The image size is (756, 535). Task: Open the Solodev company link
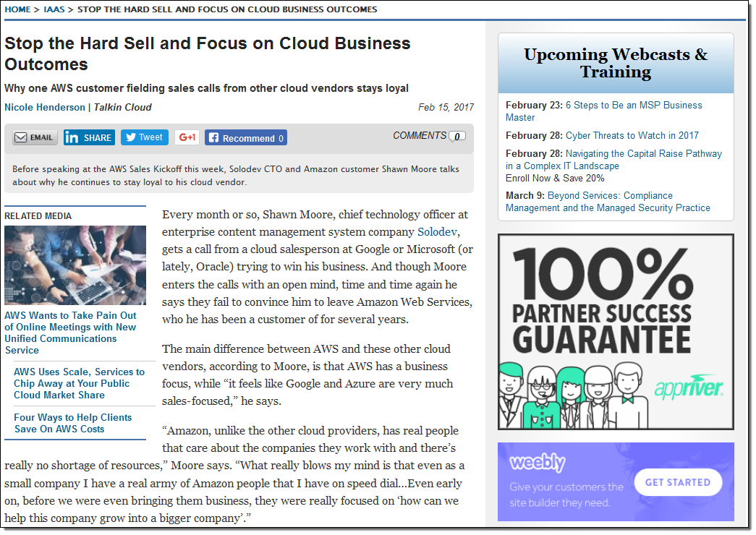tap(437, 232)
